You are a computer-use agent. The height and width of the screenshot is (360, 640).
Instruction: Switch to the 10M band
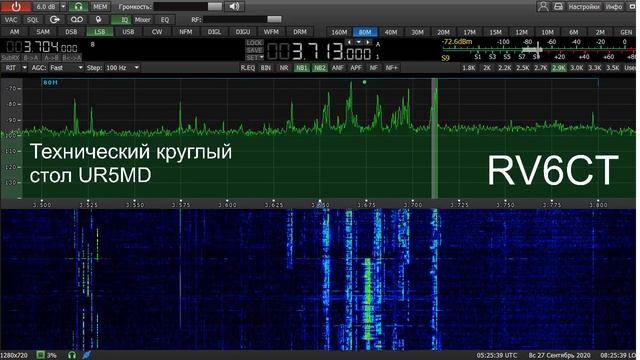(x=547, y=32)
